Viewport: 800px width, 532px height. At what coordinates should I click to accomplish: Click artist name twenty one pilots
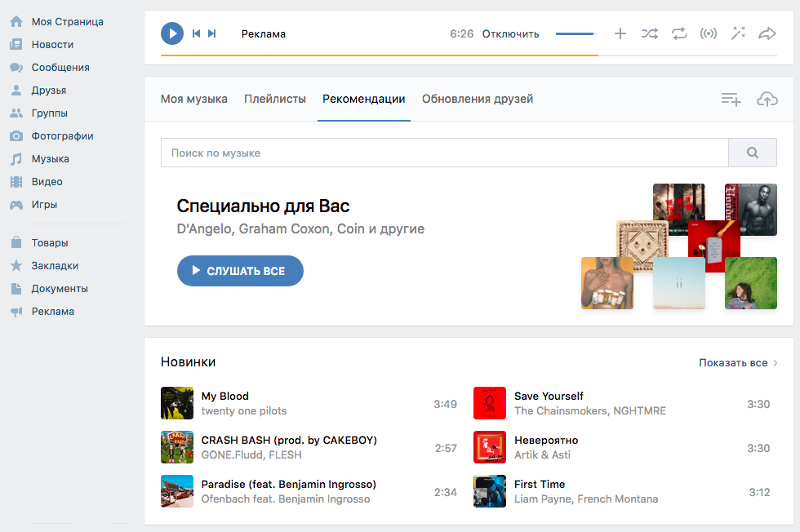(x=244, y=411)
